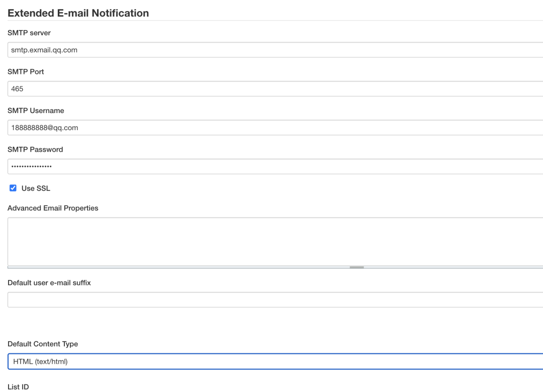Image resolution: width=543 pixels, height=392 pixels.
Task: Click into the SMTP Port field
Action: coord(275,89)
